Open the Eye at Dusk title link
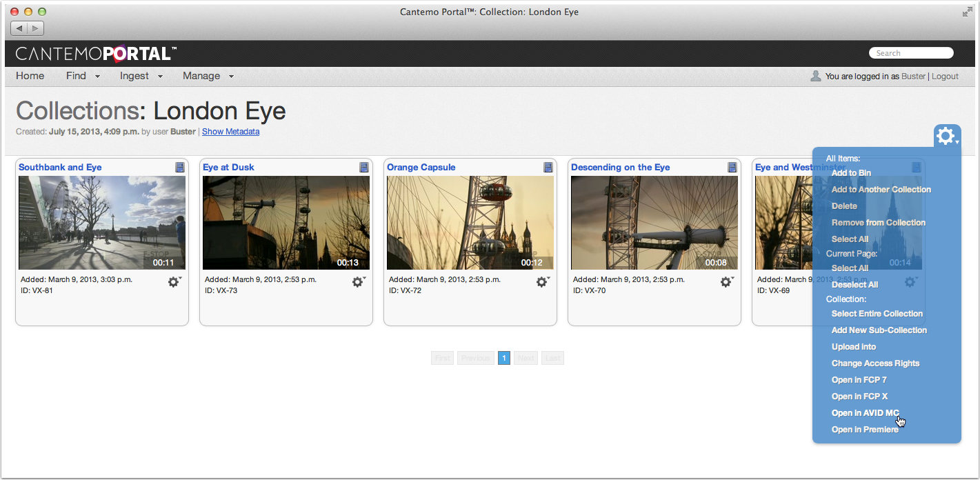 click(x=228, y=167)
